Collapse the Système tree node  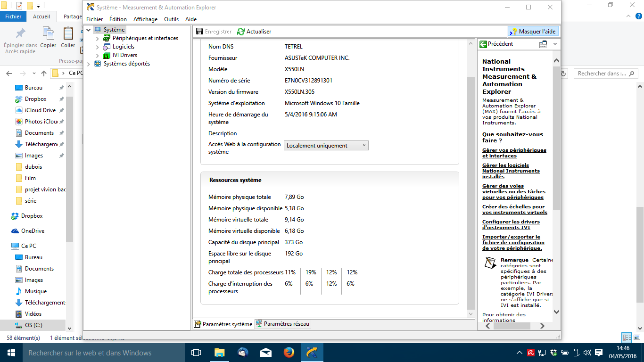[x=88, y=30]
